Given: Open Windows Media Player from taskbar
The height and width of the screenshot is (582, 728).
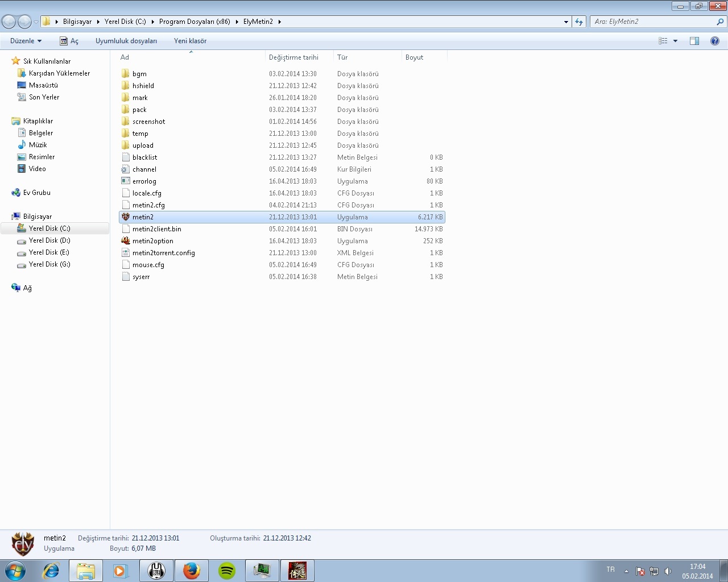Looking at the screenshot, I should click(121, 571).
